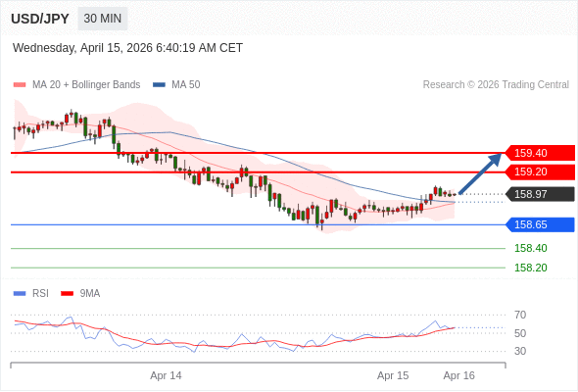The image size is (578, 392).
Task: Click the 158.20 support level value
Action: coord(530,268)
